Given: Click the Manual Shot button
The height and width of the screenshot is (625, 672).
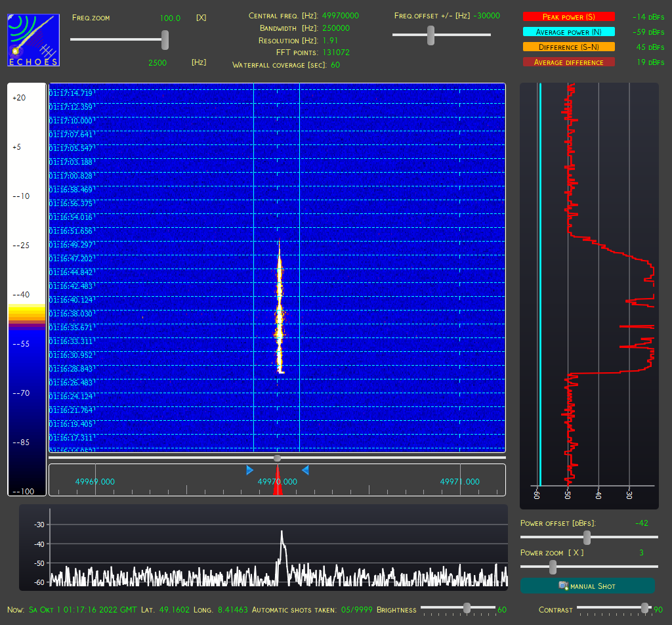Looking at the screenshot, I should coord(587,586).
